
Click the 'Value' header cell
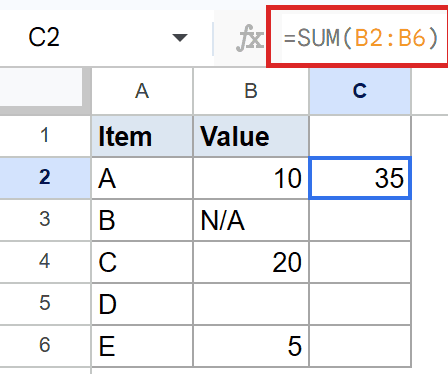[251, 136]
